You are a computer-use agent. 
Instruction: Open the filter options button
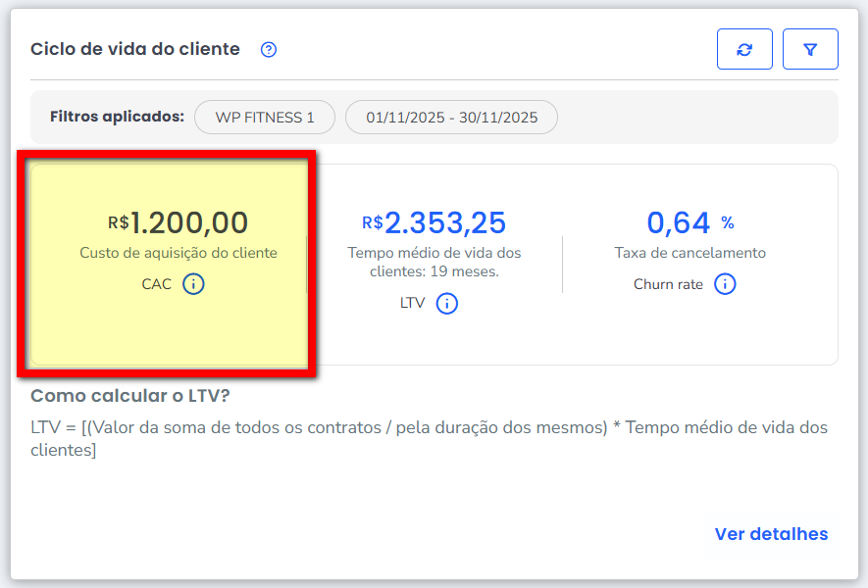click(810, 49)
